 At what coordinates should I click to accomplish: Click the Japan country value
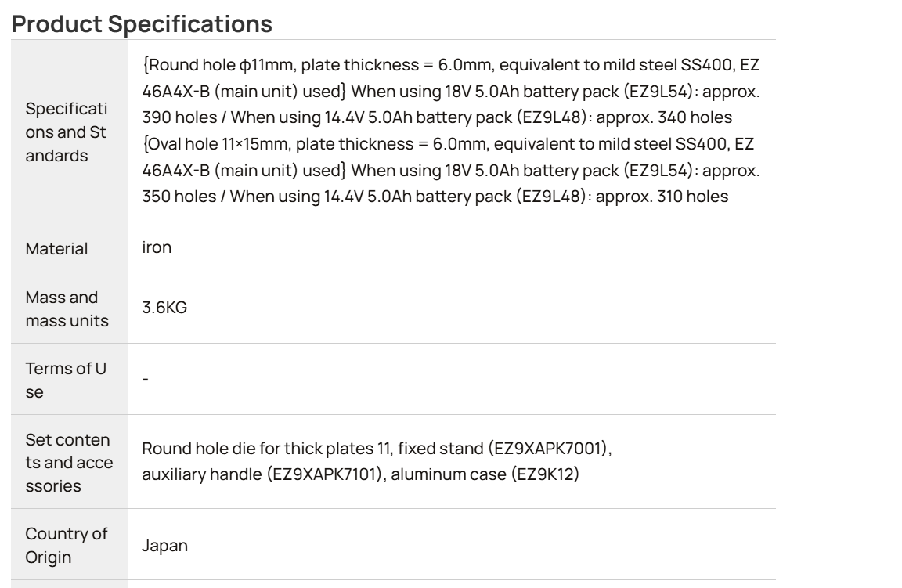164,546
